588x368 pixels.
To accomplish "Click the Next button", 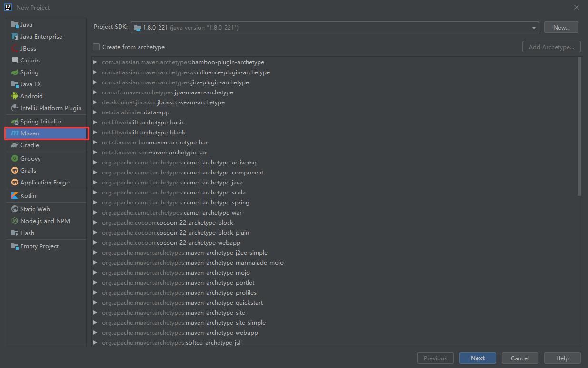I will [478, 358].
